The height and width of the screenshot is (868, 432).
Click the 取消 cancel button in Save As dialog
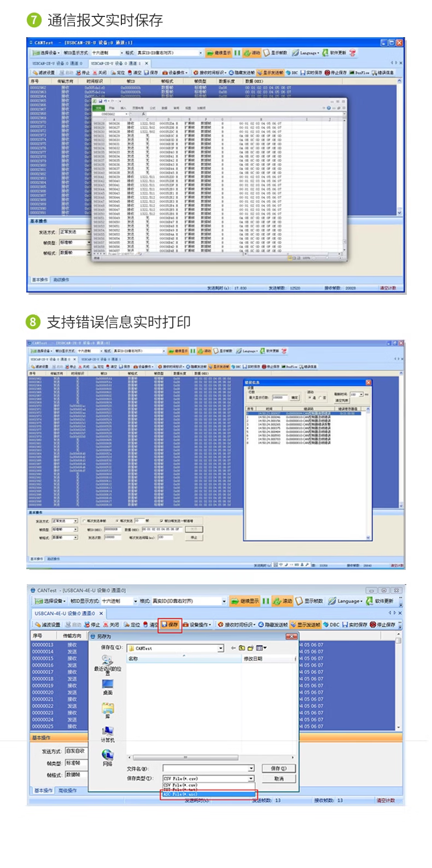click(279, 778)
